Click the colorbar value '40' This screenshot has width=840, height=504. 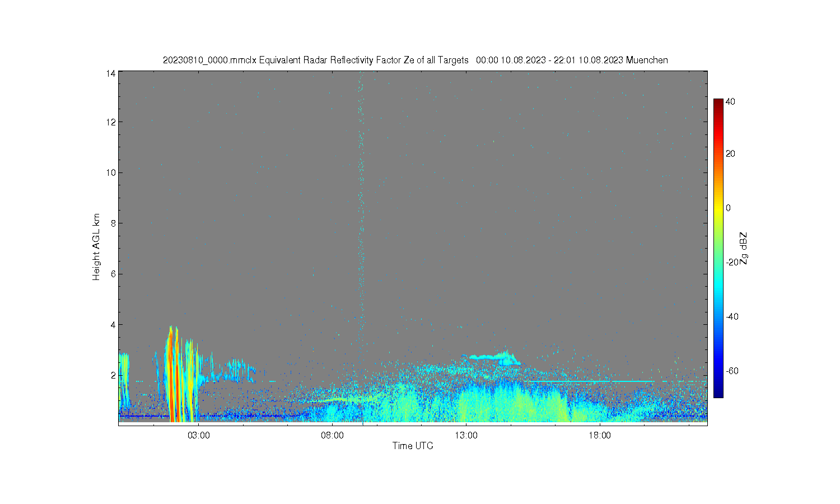tap(730, 102)
